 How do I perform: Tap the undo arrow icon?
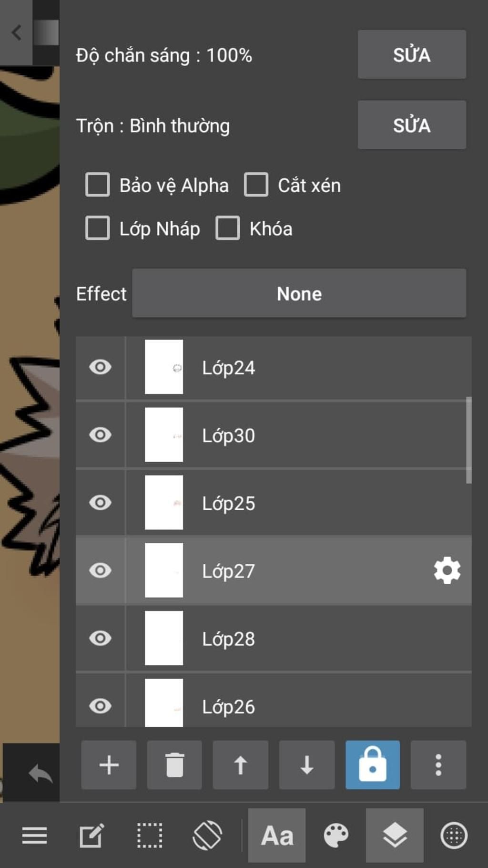(x=41, y=774)
